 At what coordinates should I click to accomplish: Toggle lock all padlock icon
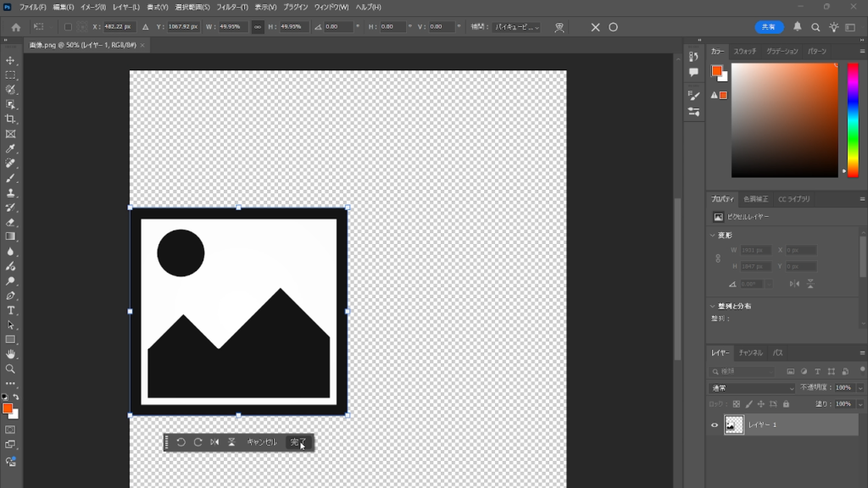pos(786,404)
